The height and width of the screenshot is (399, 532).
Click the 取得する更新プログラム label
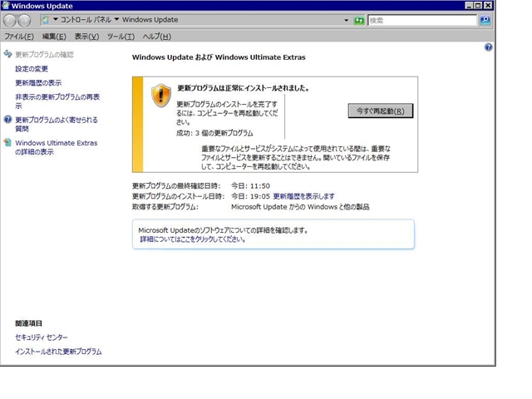pos(165,207)
